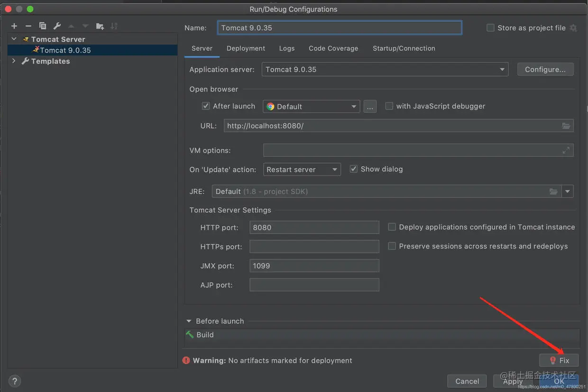
Task: Switch to Startup/Connection tab
Action: click(x=404, y=48)
